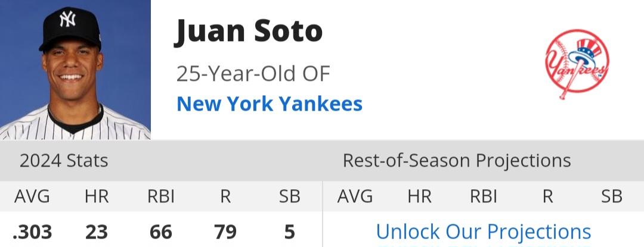Viewport: 644px width, 247px height.
Task: Open Juan Soto's headshot photo
Action: point(75,70)
